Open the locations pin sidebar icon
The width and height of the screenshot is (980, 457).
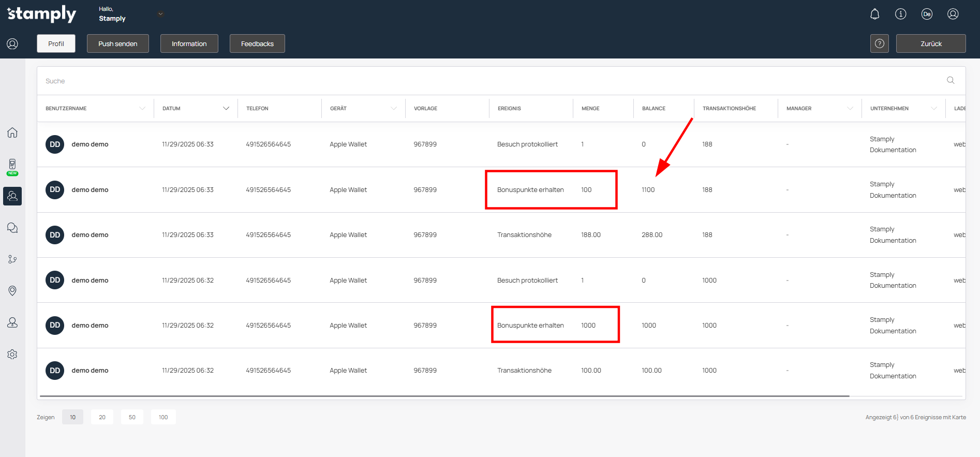[x=12, y=291]
